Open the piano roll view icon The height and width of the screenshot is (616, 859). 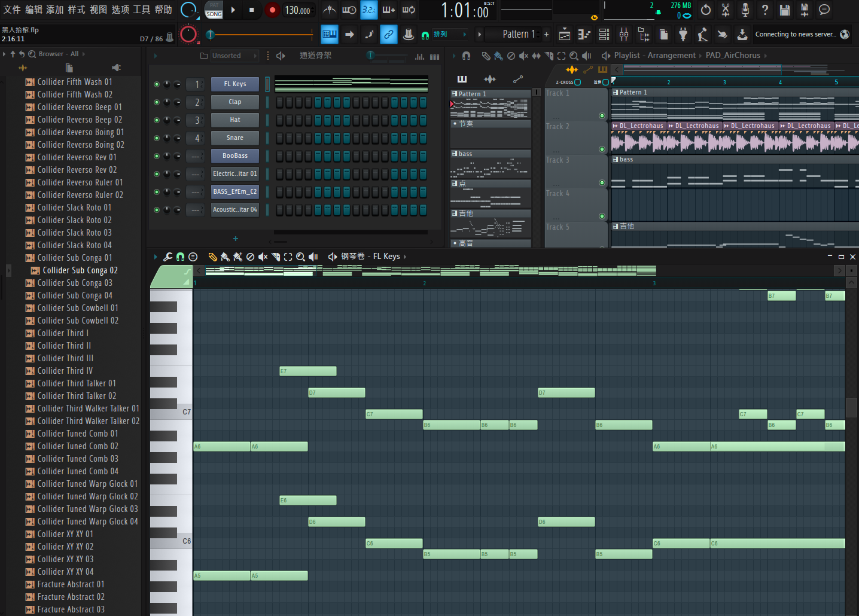[x=584, y=34]
